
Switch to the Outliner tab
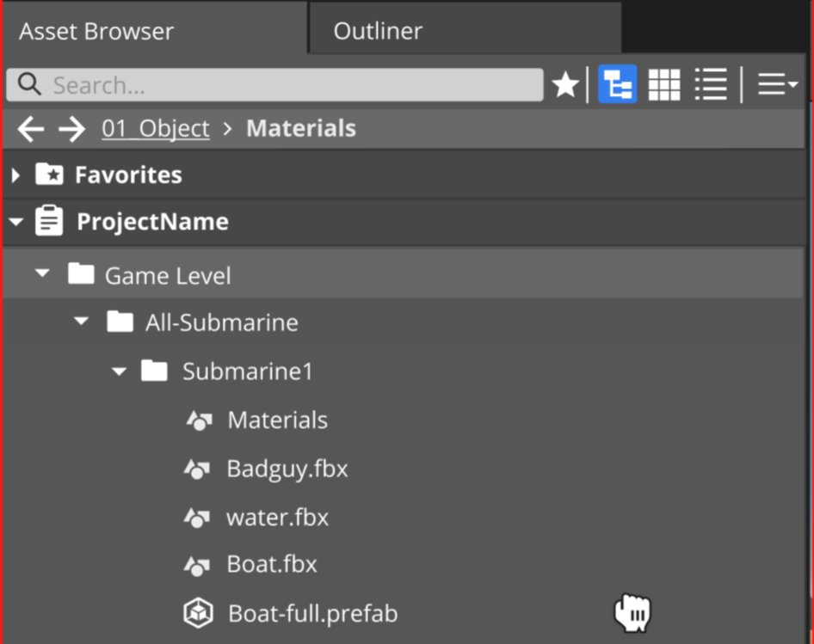[x=377, y=30]
